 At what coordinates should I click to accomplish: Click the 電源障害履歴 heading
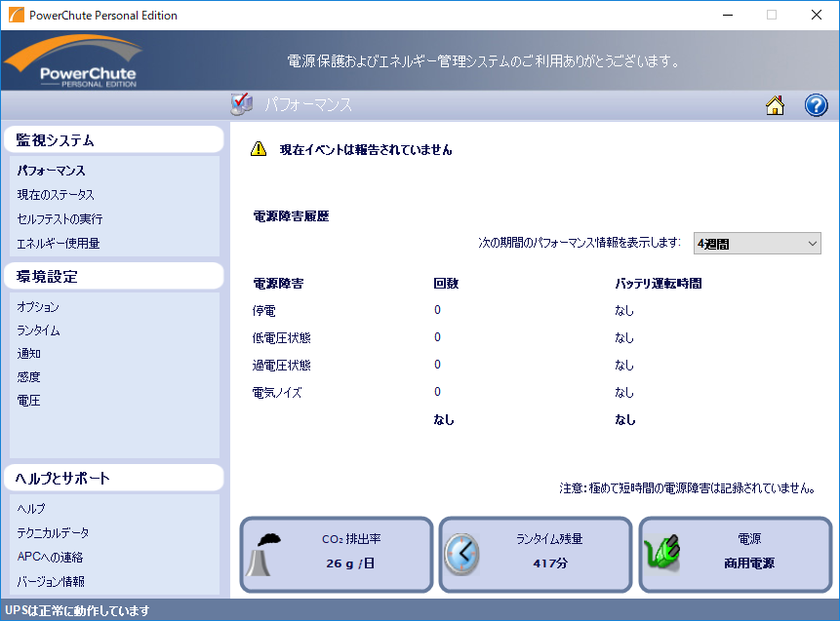(291, 216)
